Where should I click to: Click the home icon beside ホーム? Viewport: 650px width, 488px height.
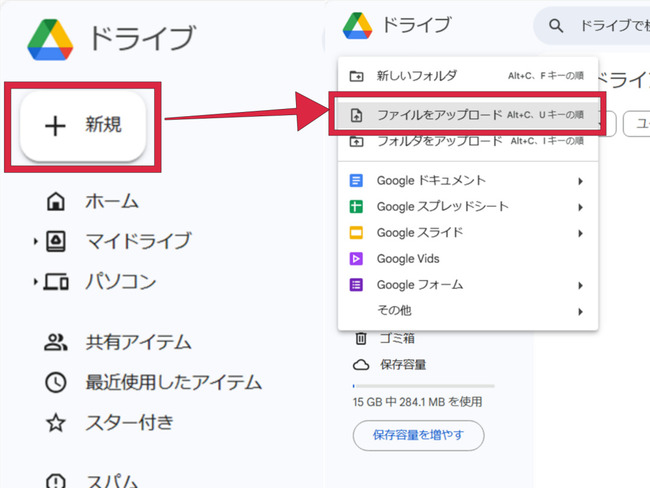click(x=56, y=202)
